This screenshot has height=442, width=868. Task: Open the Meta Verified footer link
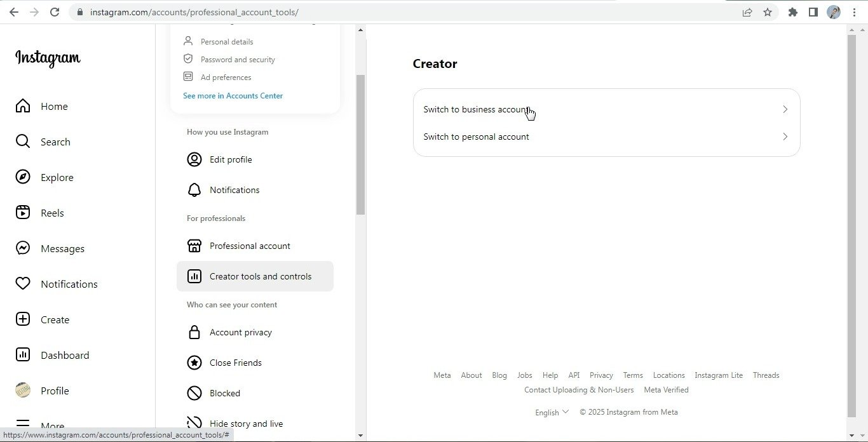666,390
